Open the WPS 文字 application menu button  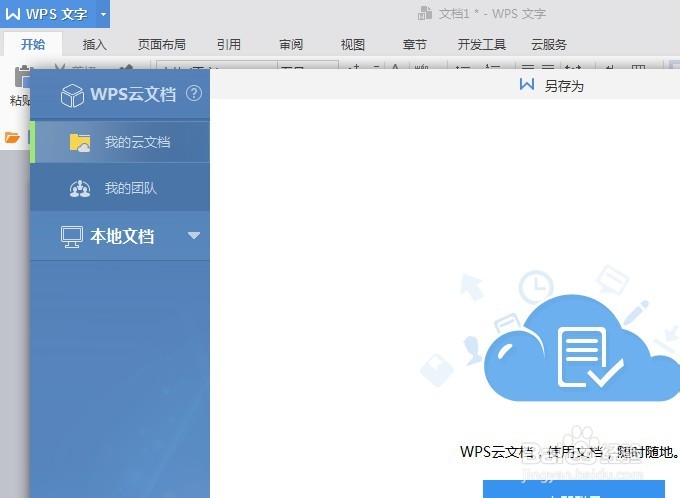(x=47, y=14)
